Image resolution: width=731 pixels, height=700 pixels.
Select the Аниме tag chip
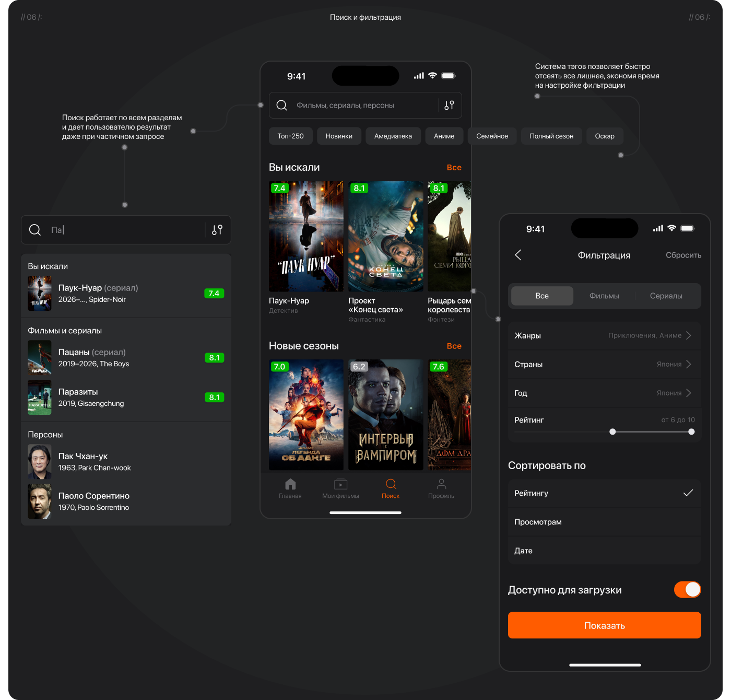click(x=444, y=136)
